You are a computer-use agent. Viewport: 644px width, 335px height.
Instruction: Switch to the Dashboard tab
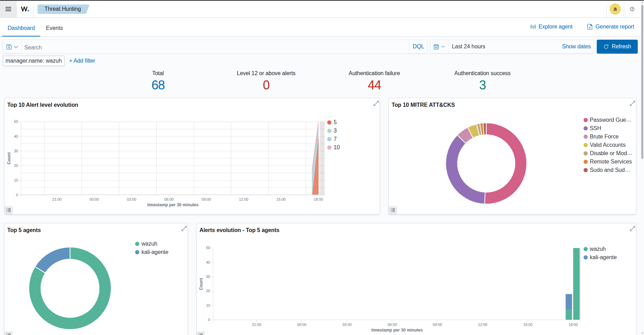point(21,28)
